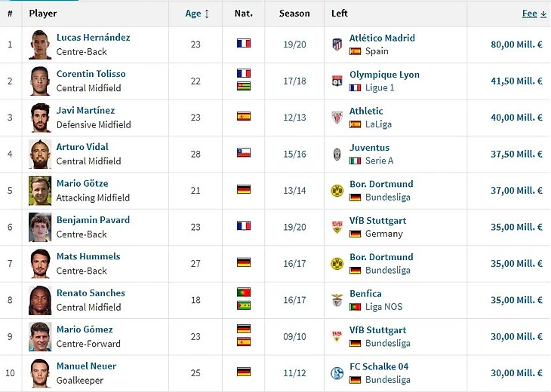Viewport: 551px width, 392px height.
Task: Click the Season column header
Action: coord(294,14)
